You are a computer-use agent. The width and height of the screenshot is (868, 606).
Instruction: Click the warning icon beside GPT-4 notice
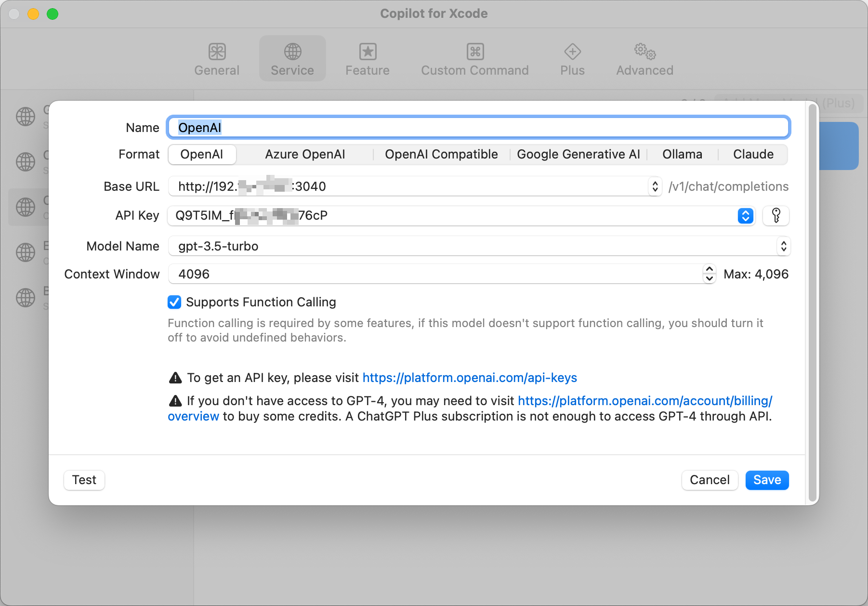pyautogui.click(x=175, y=401)
